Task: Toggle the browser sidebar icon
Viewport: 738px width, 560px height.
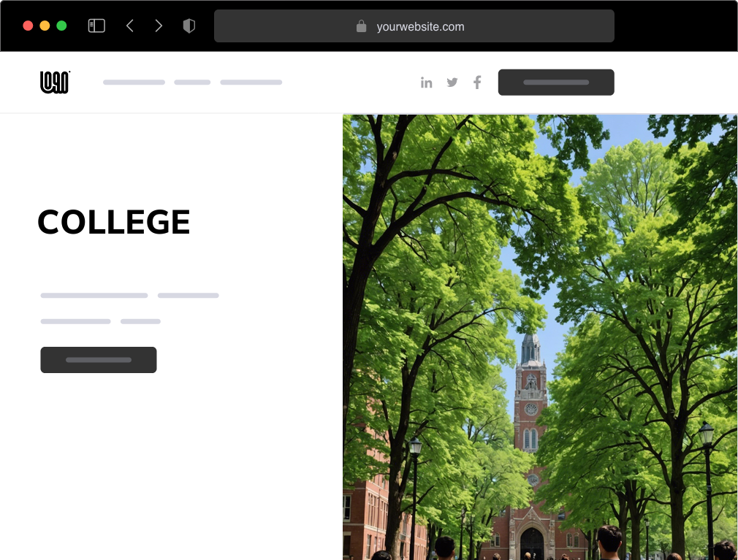Action: click(x=96, y=25)
